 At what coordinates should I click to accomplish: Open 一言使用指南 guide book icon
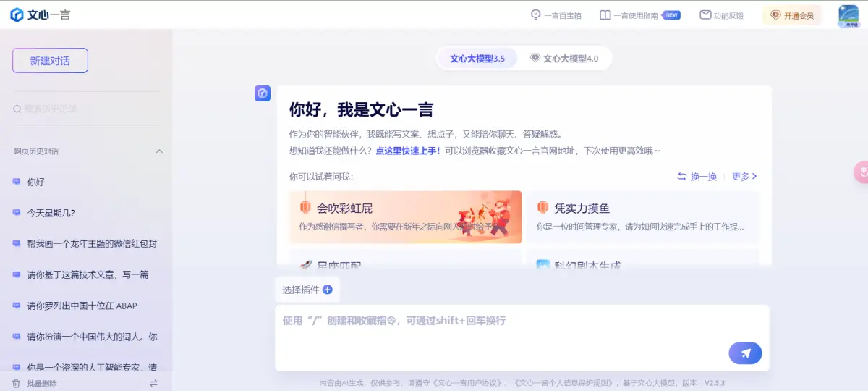pos(605,15)
